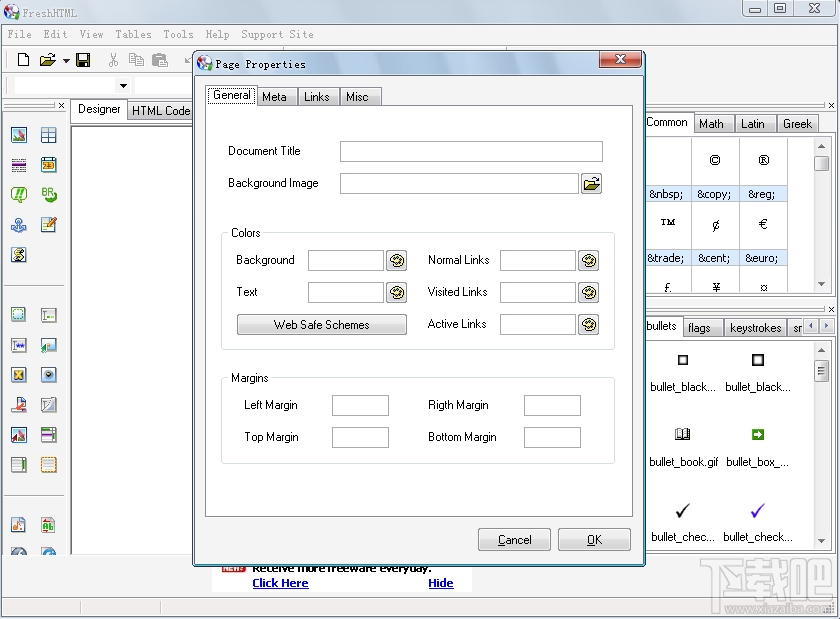Browse for a Background Image file
This screenshot has width=840, height=619.
click(x=592, y=183)
